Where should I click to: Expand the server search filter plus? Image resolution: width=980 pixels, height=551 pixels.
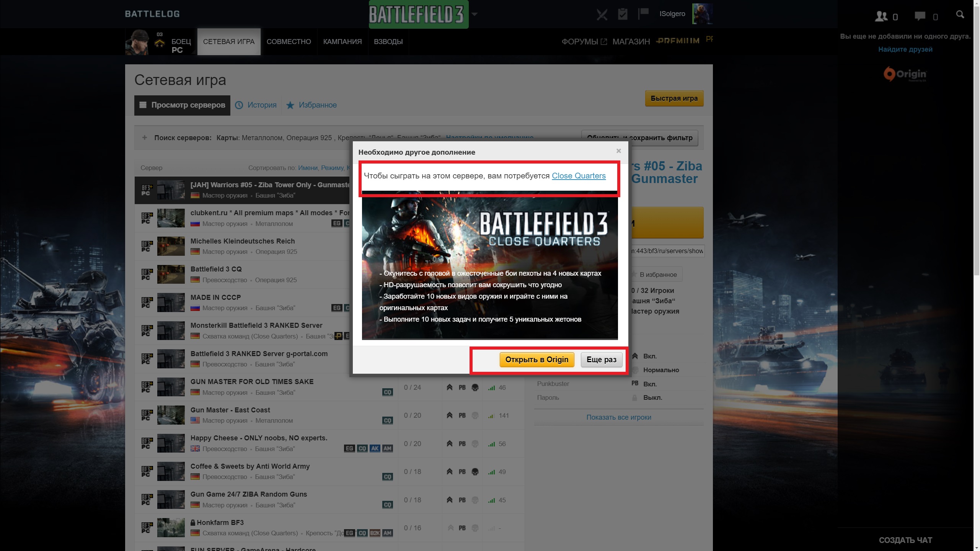coord(144,137)
